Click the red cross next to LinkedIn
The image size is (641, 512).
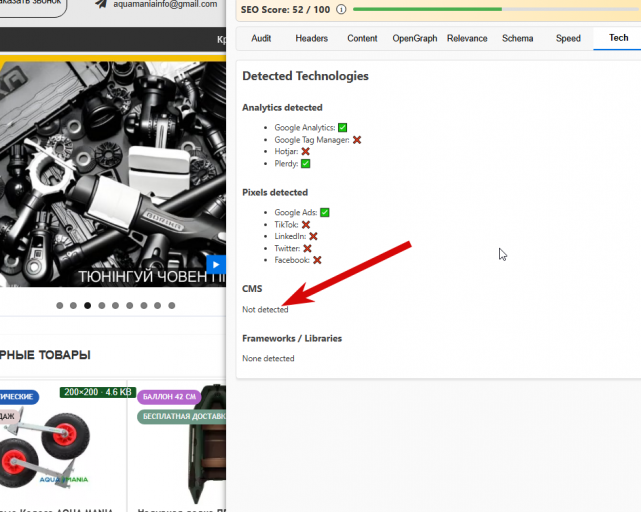coord(313,236)
